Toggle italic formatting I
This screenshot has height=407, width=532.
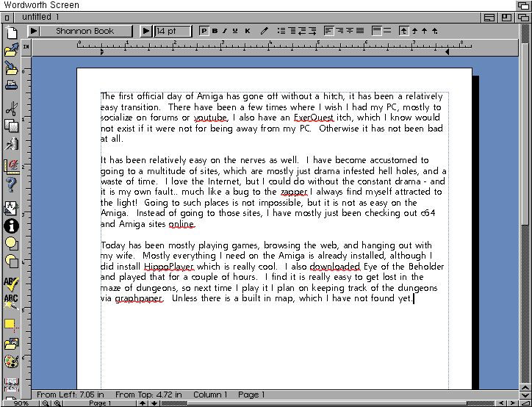click(224, 31)
